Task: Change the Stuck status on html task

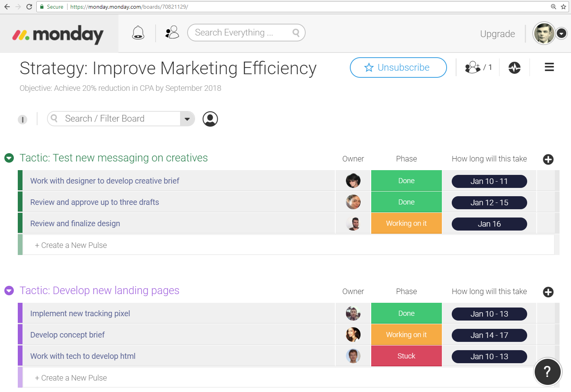Action: (x=406, y=356)
